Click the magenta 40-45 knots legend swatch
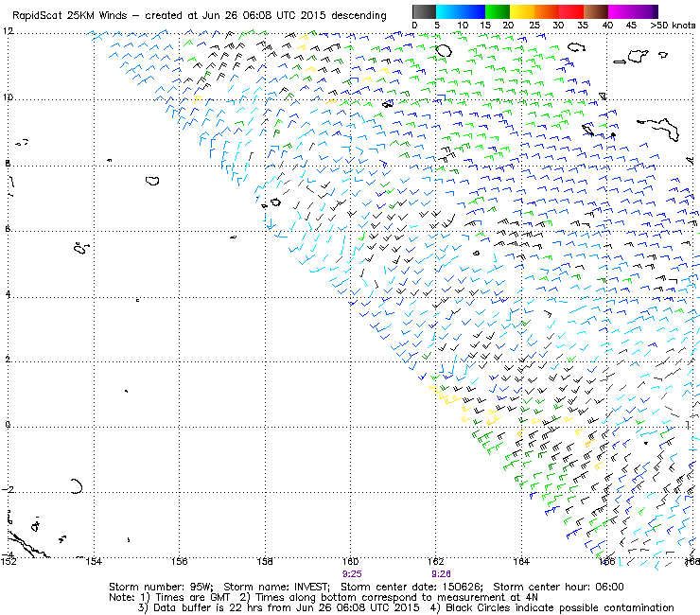This screenshot has width=700, height=615. 621,11
